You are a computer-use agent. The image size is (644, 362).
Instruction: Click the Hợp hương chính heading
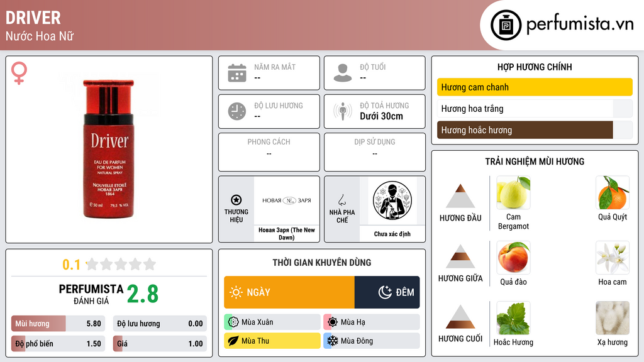pyautogui.click(x=535, y=67)
